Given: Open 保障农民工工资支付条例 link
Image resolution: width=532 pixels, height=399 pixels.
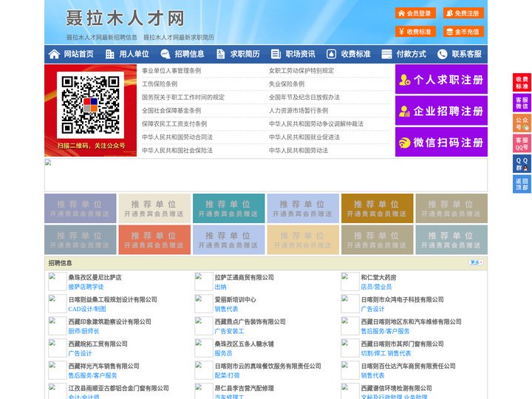Looking at the screenshot, I should click(x=174, y=124).
